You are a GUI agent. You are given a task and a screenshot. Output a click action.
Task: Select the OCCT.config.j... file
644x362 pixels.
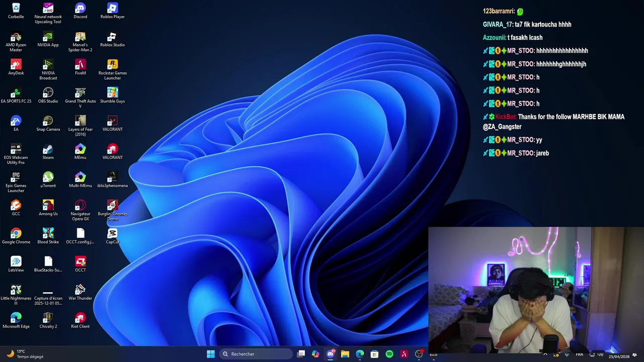point(80,236)
